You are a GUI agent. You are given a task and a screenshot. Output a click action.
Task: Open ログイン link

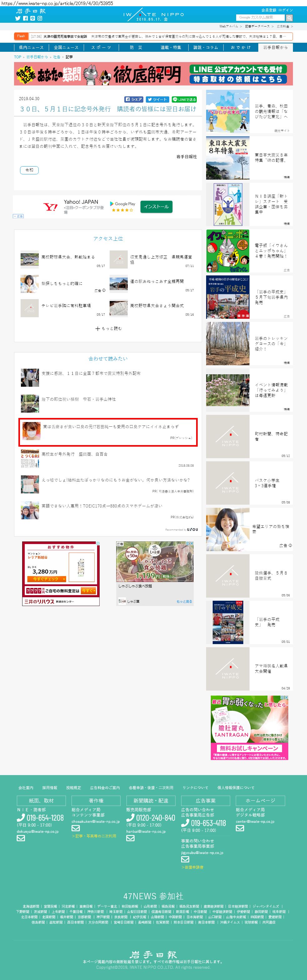tap(285, 10)
